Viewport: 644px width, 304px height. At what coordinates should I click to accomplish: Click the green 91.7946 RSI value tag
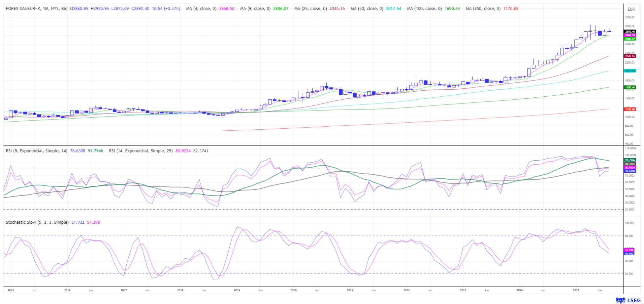[630, 160]
